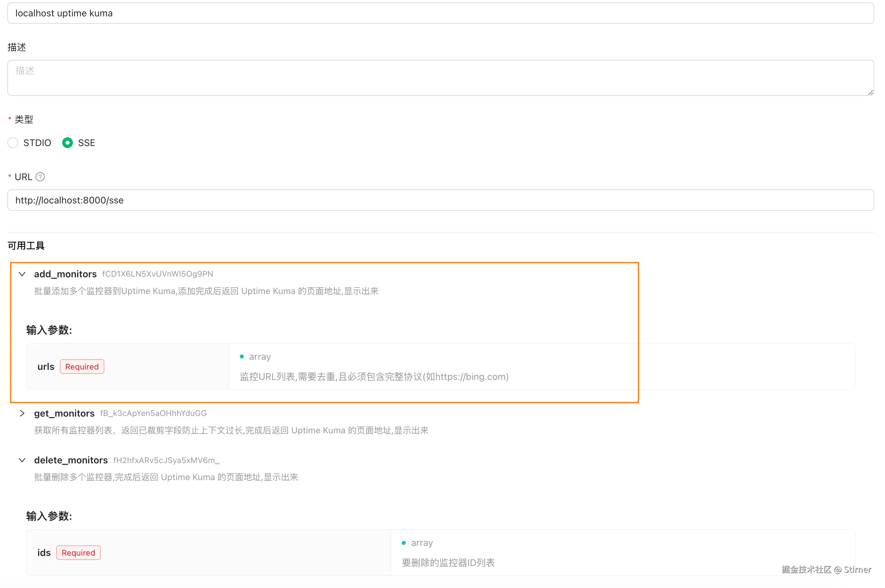Click the ids parameter name
The height and width of the screenshot is (588, 885).
click(44, 553)
